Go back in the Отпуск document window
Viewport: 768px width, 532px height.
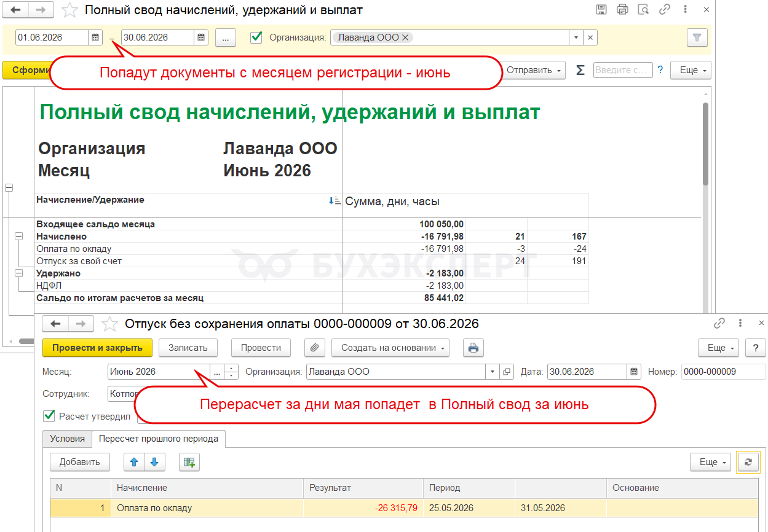coord(55,324)
